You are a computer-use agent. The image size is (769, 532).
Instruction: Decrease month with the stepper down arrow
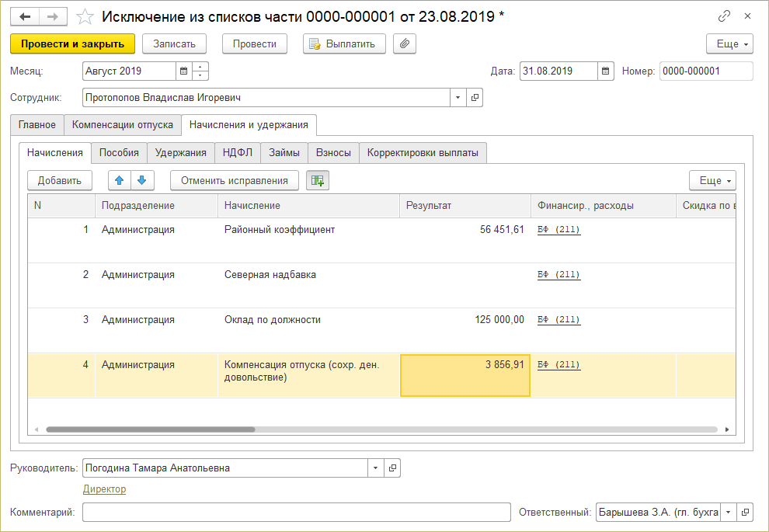200,75
